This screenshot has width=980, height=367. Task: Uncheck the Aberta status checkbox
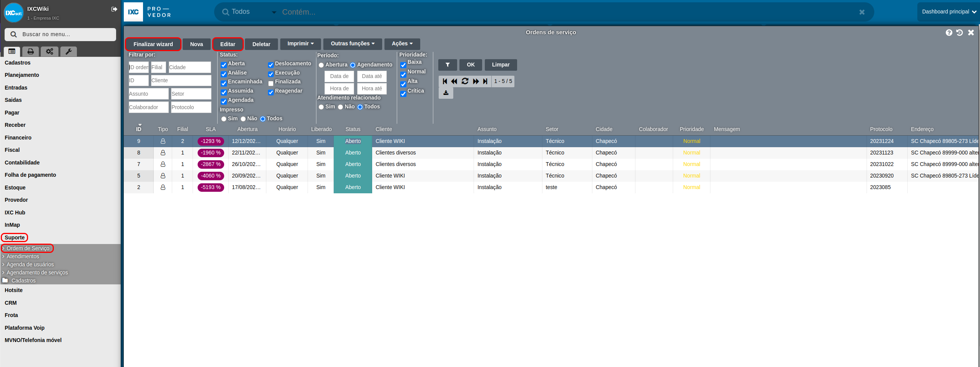[x=224, y=65]
